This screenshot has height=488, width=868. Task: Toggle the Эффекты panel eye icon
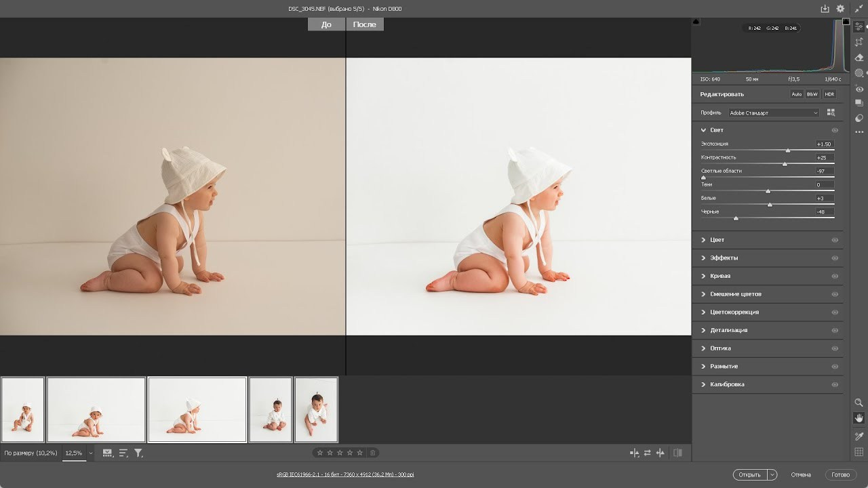coord(835,258)
